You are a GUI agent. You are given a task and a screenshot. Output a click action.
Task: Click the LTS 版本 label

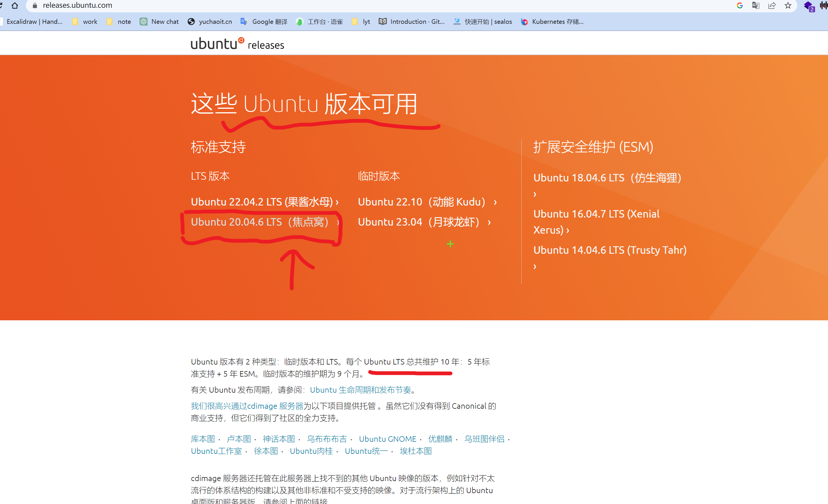(210, 176)
